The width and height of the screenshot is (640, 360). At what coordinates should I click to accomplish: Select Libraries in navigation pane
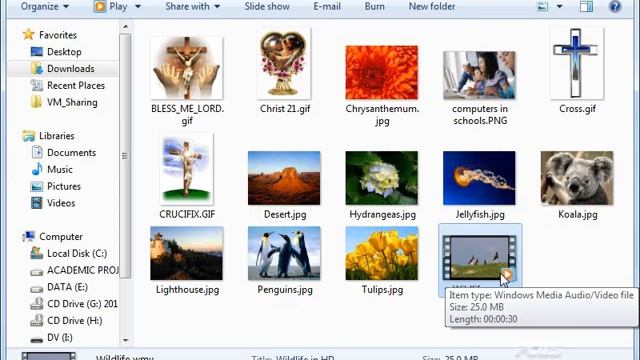coord(57,136)
